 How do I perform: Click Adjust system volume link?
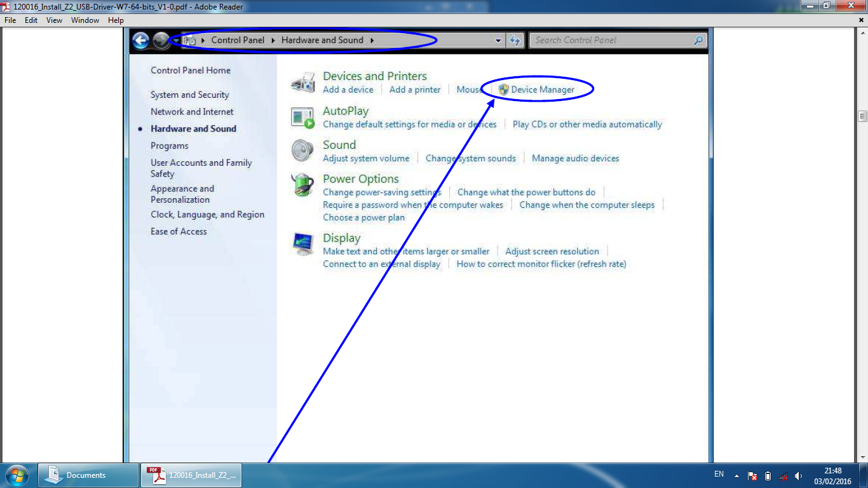pyautogui.click(x=366, y=158)
